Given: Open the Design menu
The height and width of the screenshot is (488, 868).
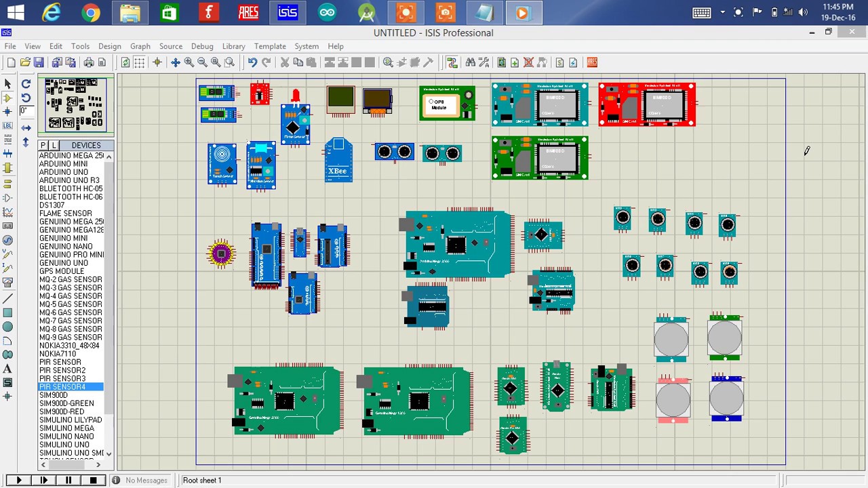Looking at the screenshot, I should (x=109, y=46).
